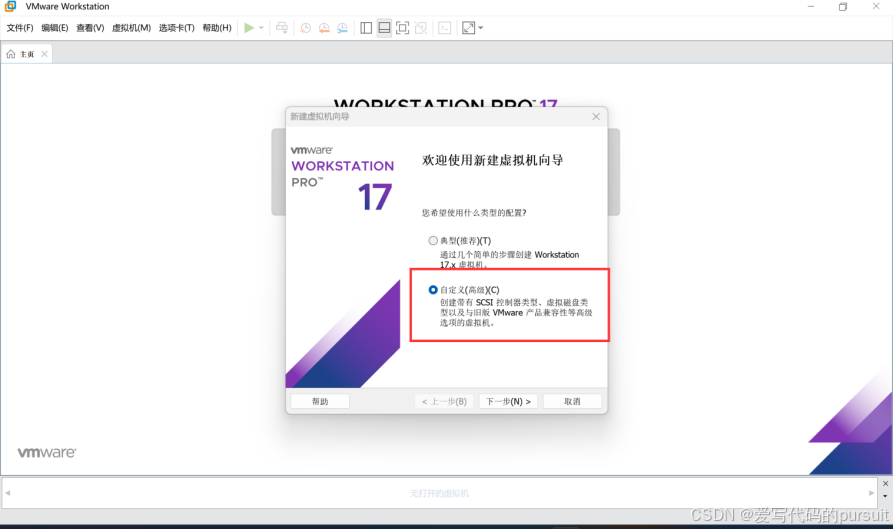The height and width of the screenshot is (530, 893).
Task: Open the 选项卡(T) menu
Action: tap(177, 28)
